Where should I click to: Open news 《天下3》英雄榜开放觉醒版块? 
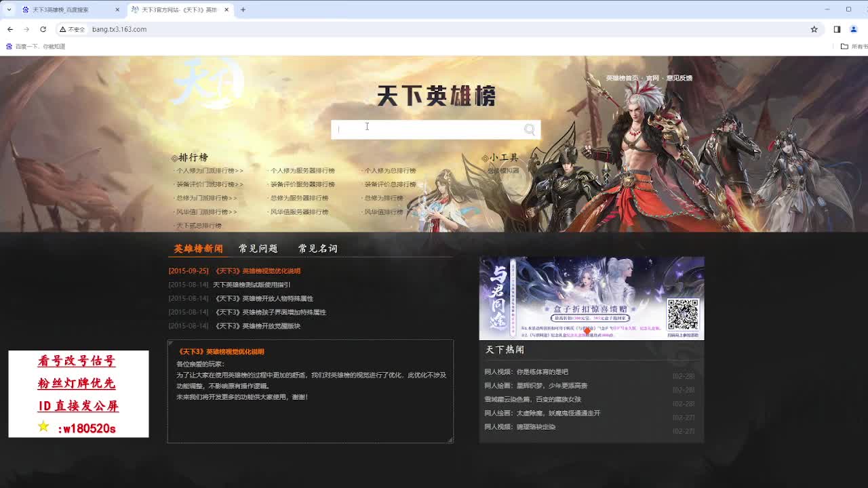click(x=257, y=326)
